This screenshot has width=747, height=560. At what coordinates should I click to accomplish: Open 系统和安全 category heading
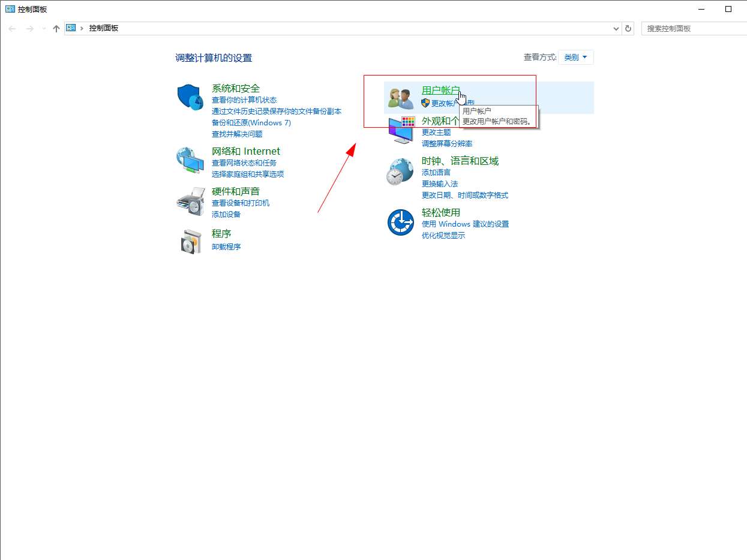[x=236, y=89]
